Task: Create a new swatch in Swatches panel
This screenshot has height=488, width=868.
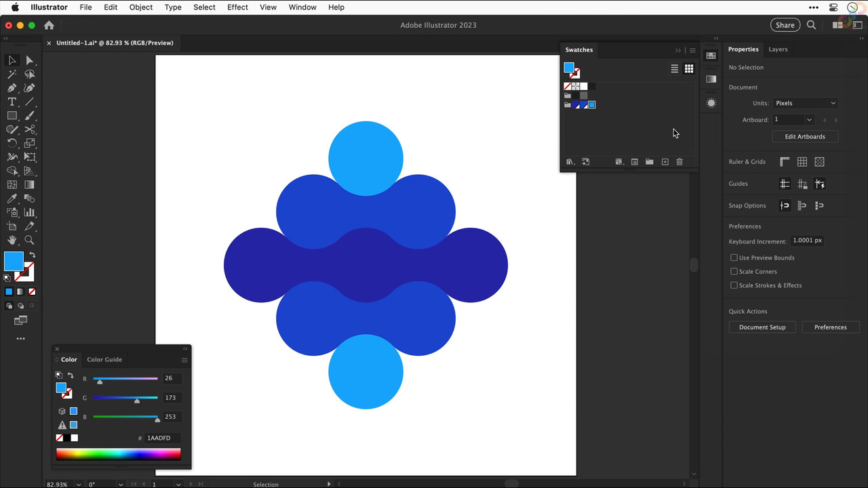Action: pos(665,162)
